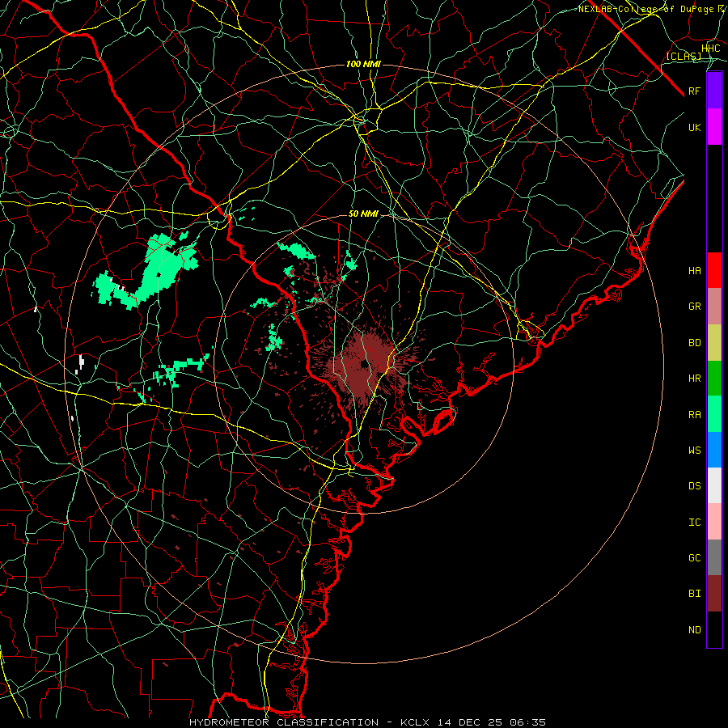Click the DS white legend swatch

(x=714, y=485)
